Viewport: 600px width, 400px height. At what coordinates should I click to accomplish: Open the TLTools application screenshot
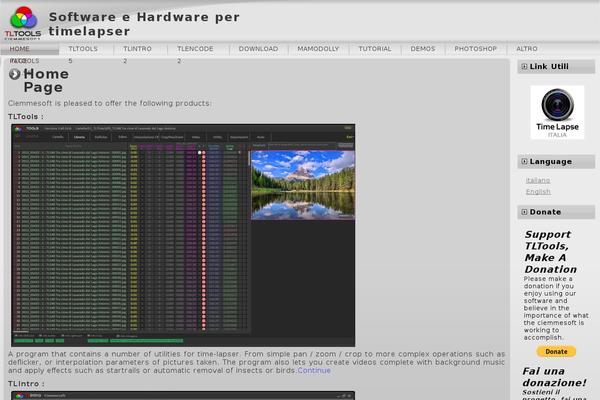183,235
